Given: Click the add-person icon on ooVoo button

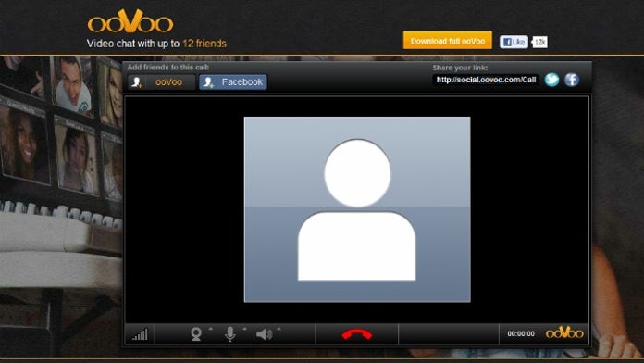Looking at the screenshot, I should point(136,82).
